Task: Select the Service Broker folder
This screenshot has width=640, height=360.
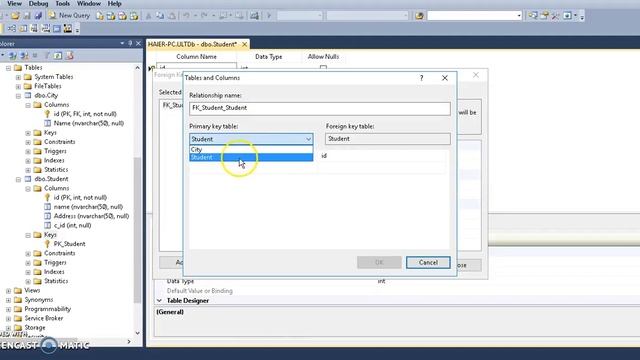Action: click(x=44, y=318)
